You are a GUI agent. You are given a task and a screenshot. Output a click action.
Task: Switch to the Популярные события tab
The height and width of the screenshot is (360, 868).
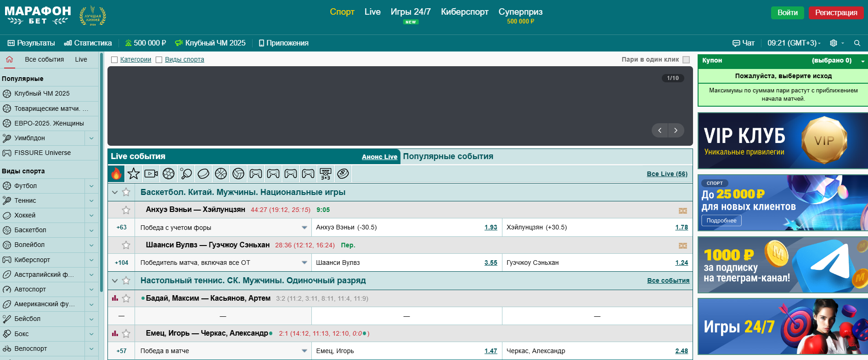pos(448,156)
